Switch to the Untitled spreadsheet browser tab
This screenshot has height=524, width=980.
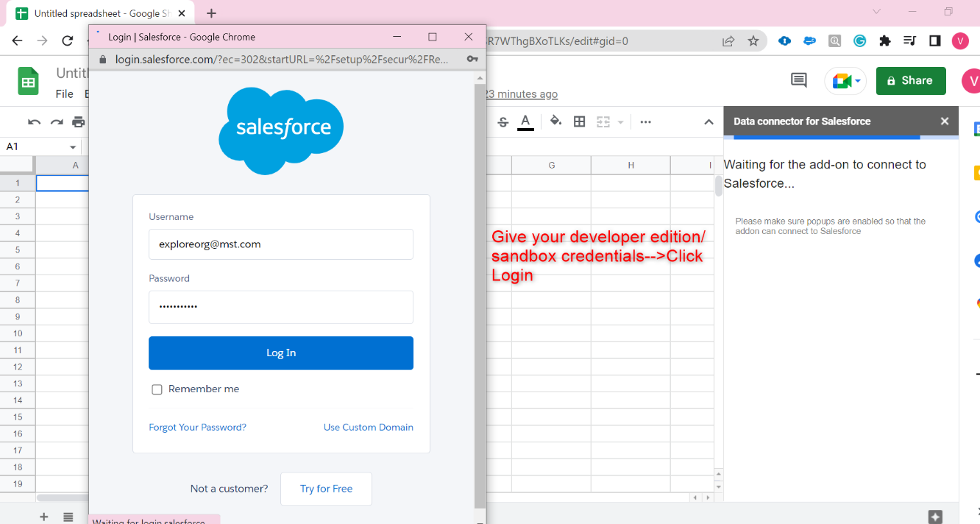[96, 13]
